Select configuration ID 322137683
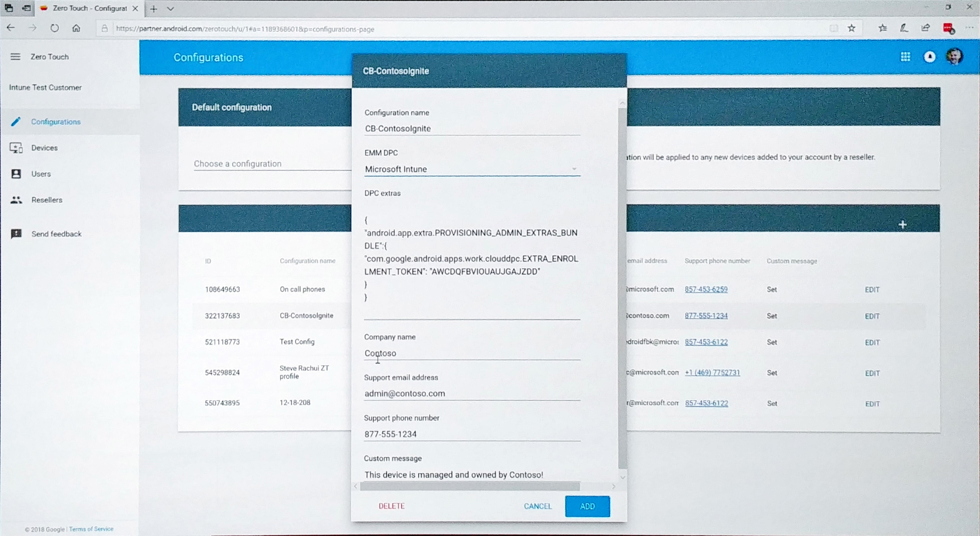Viewport: 980px width, 536px height. (222, 316)
